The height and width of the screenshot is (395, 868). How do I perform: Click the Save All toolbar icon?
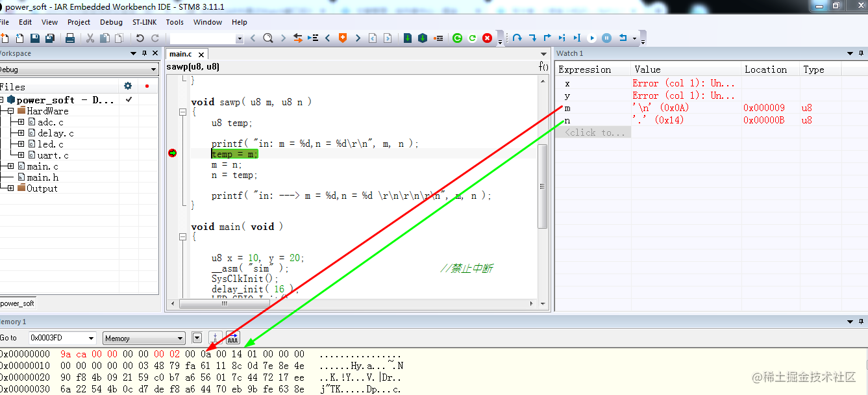[50, 38]
